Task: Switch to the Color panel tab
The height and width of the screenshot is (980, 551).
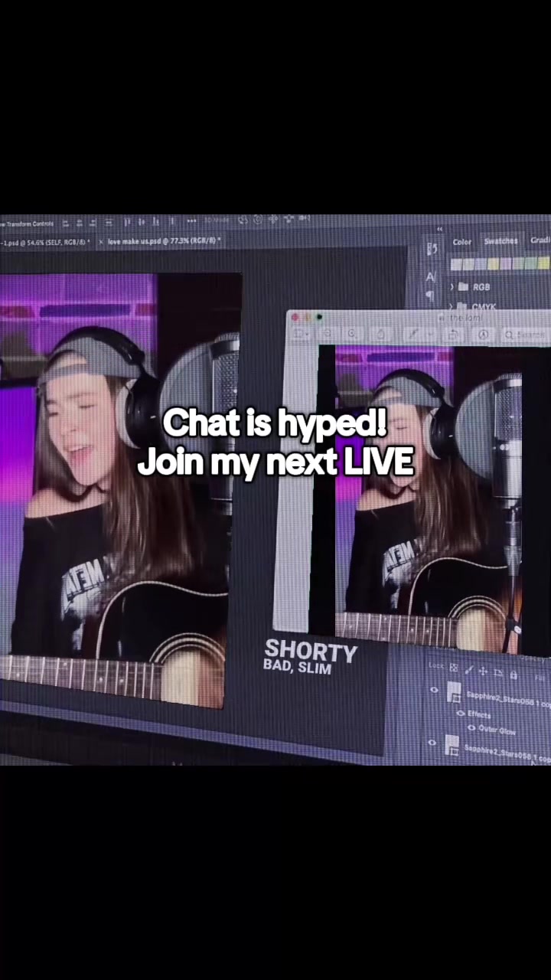Action: tap(461, 242)
